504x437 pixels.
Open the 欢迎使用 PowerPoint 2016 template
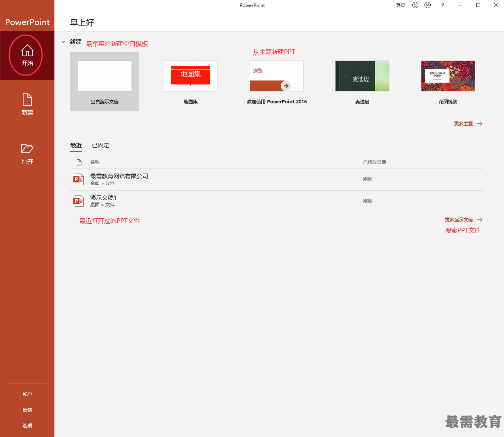pyautogui.click(x=277, y=76)
